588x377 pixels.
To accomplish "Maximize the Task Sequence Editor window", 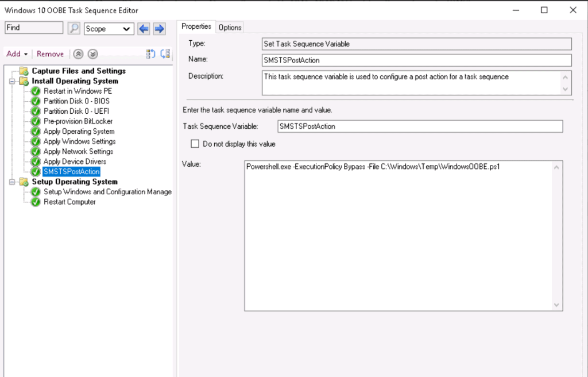I will [544, 10].
